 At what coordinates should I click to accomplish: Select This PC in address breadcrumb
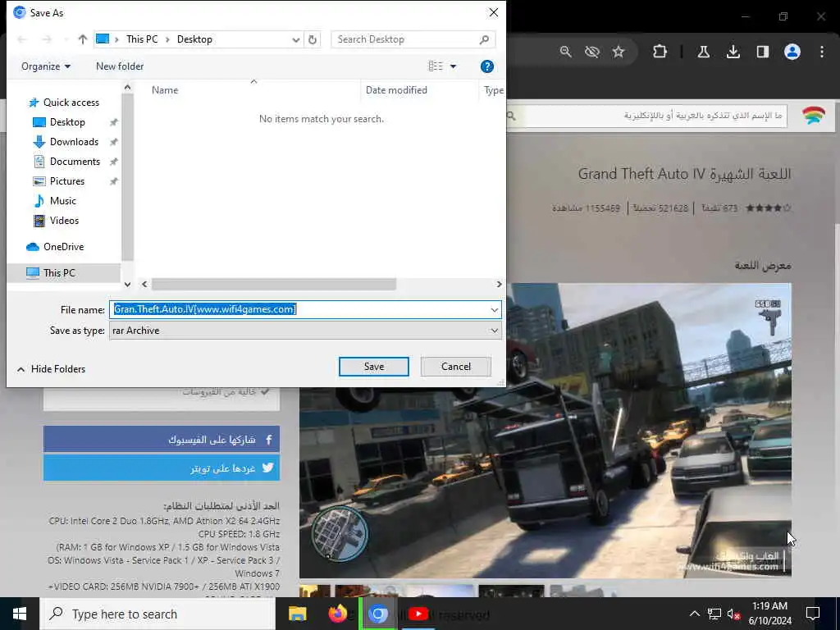[x=142, y=39]
